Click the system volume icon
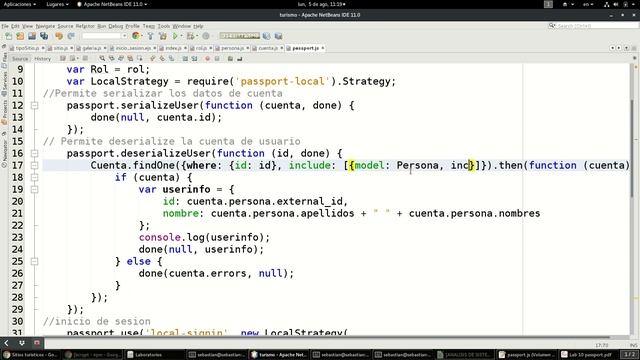Viewport: 640px width, 360px height. (x=616, y=4)
